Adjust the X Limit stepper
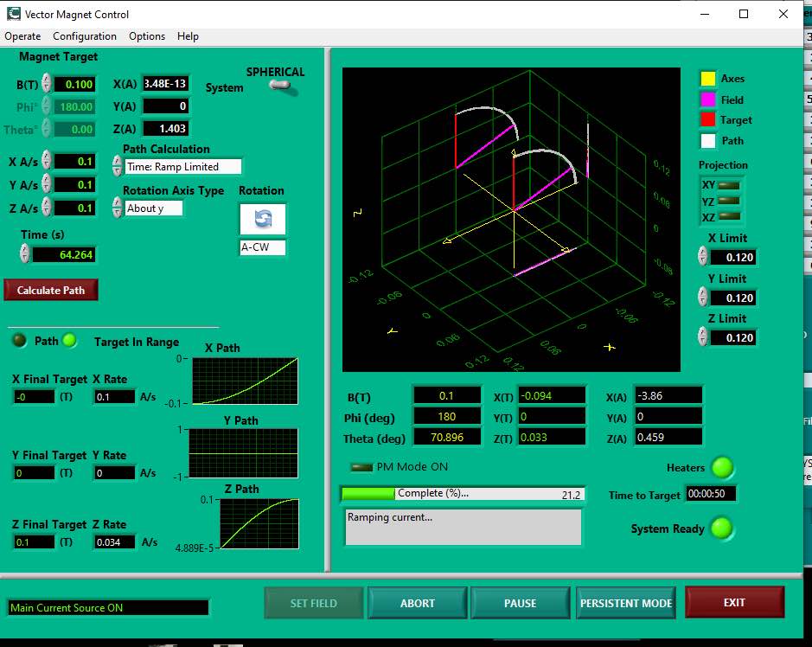 tap(702, 257)
